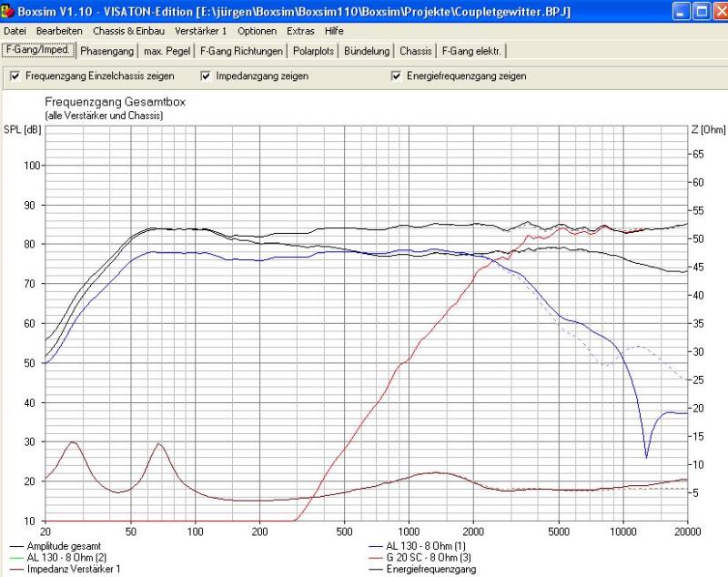Viewport: 728px width, 577px height.
Task: Open the Hilfe menu
Action: click(334, 31)
